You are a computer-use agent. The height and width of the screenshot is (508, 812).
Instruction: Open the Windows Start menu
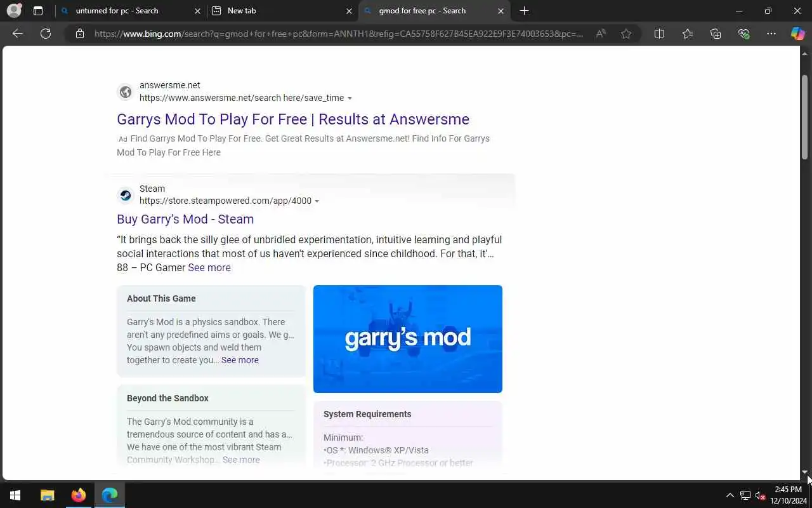tap(15, 495)
